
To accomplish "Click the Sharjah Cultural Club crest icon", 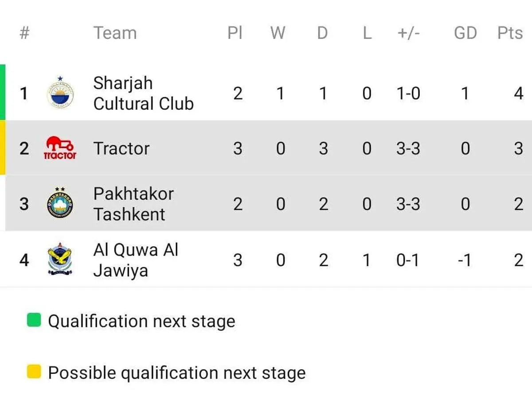I will (x=60, y=93).
